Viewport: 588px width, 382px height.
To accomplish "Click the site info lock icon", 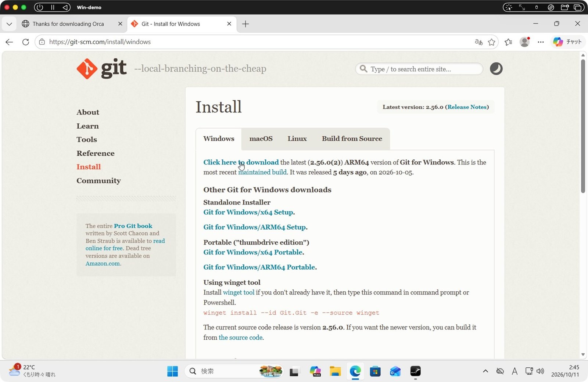I will tap(42, 42).
